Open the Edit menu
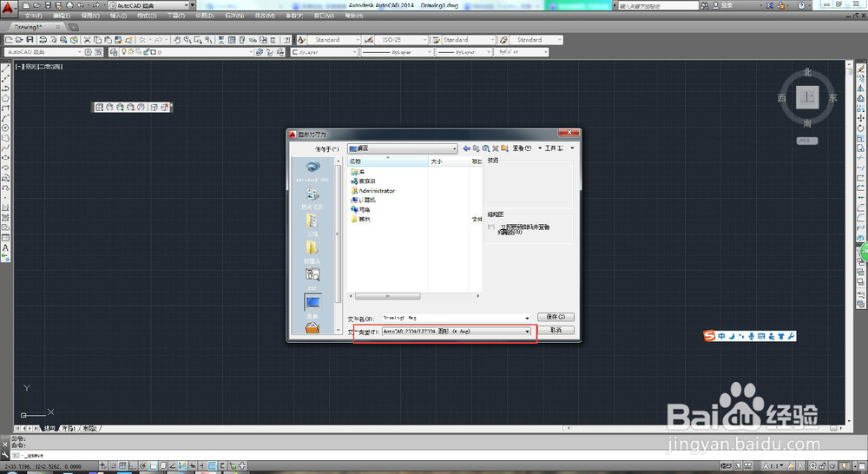Screen dimensions: 868x474 (62, 16)
